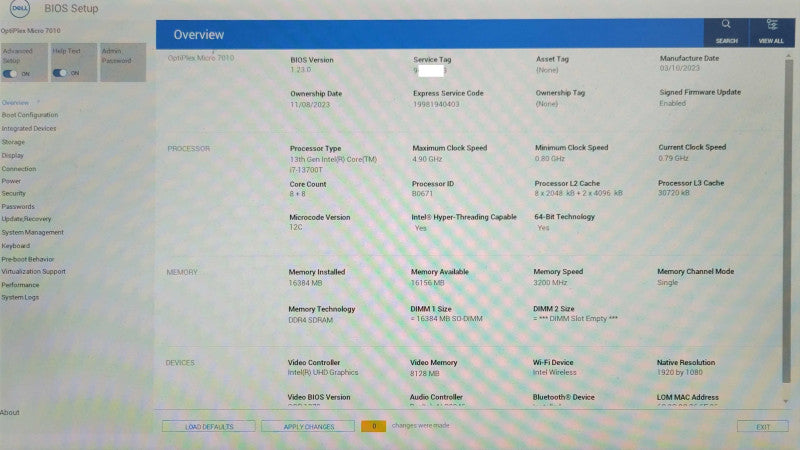Click the Express Service Code value 19981940403

(x=436, y=104)
